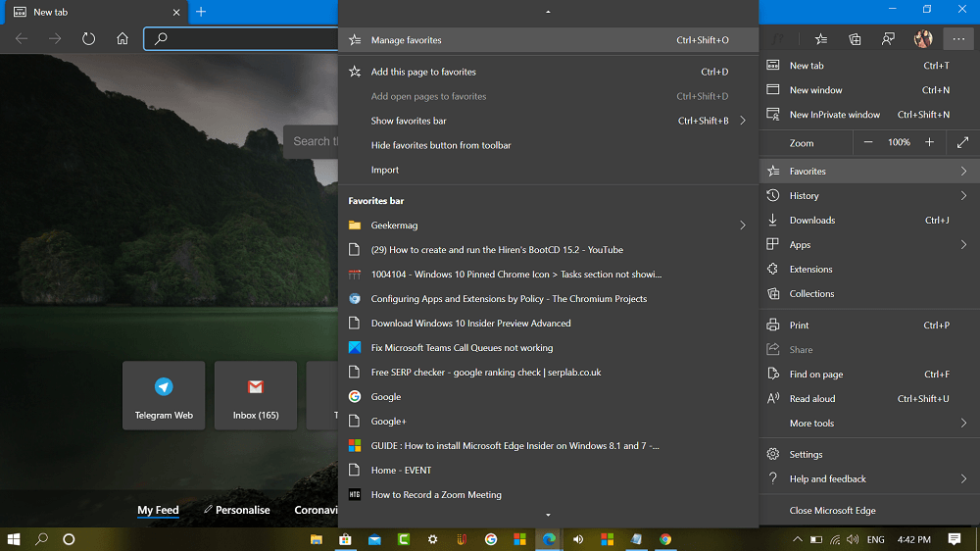Open the taskbar notification center icon
The image size is (980, 551).
[x=954, y=539]
